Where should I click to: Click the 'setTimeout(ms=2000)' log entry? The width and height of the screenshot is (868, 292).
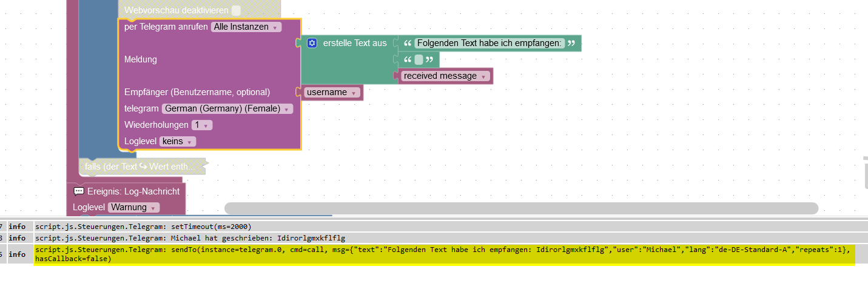pyautogui.click(x=143, y=226)
